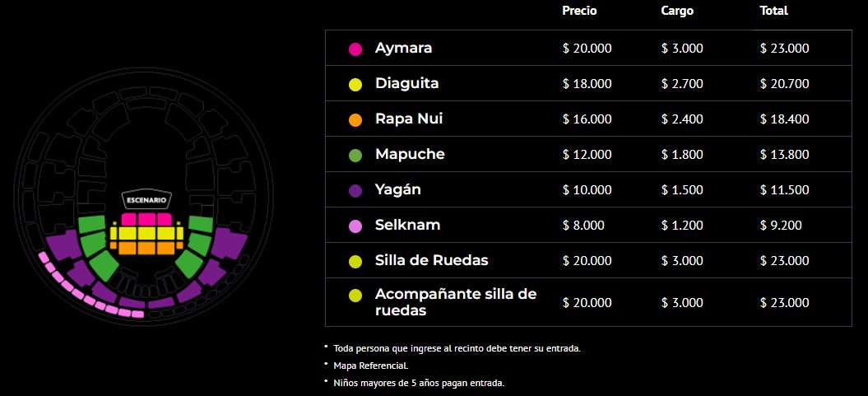Screen dimensions: 868x396
Task: Click the Aymara row label
Action: (403, 49)
